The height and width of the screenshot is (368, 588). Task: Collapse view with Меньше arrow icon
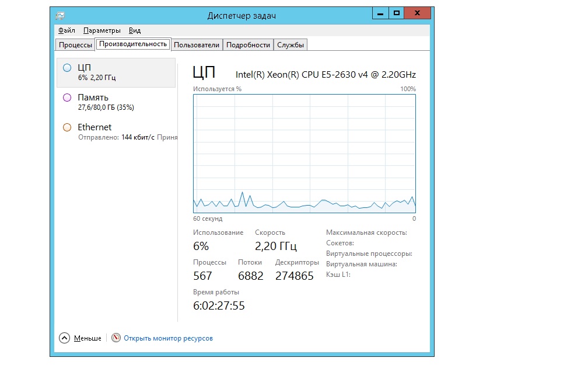(x=65, y=338)
